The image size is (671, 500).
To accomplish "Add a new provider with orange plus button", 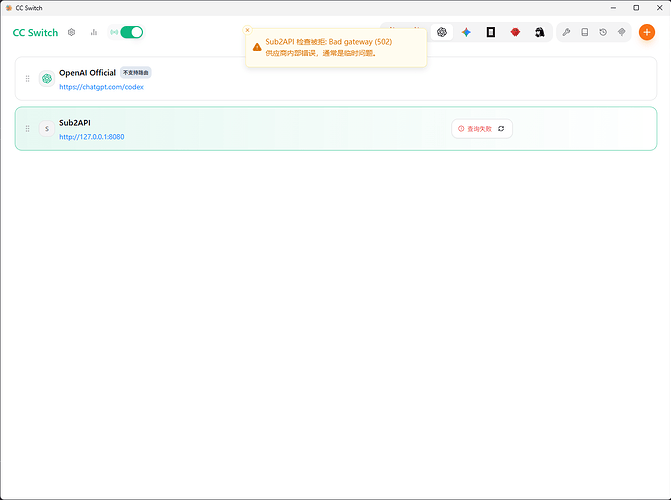I will click(647, 32).
